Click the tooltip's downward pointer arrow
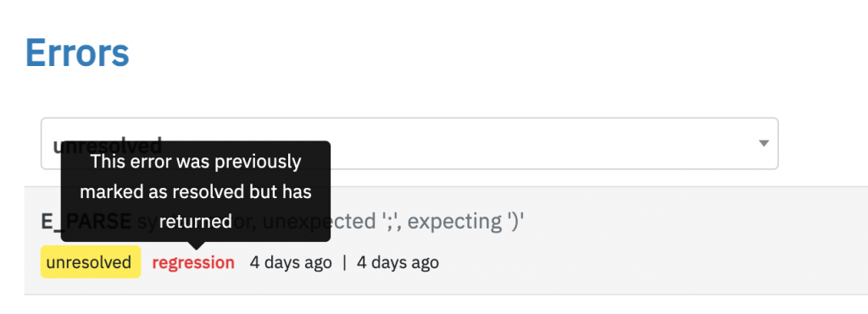Screen dimensions: 868x314 click(196, 246)
